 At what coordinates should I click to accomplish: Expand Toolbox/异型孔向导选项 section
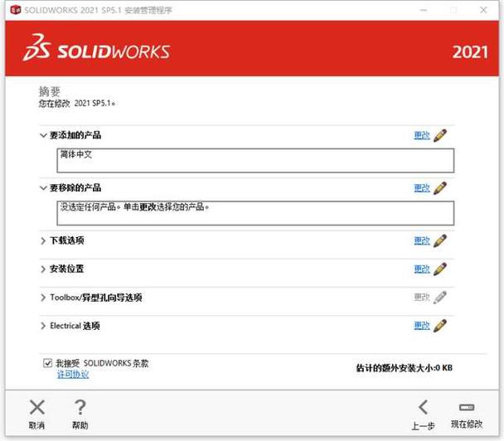tap(43, 298)
